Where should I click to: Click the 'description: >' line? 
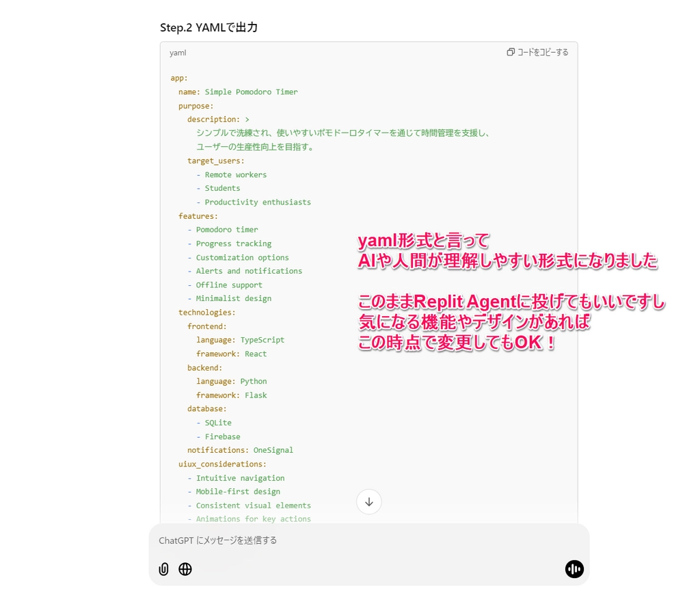coord(218,119)
